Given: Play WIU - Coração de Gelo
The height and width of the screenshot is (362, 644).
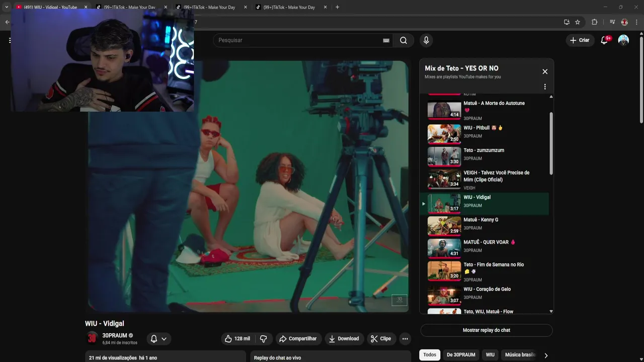Looking at the screenshot, I should 484,295.
